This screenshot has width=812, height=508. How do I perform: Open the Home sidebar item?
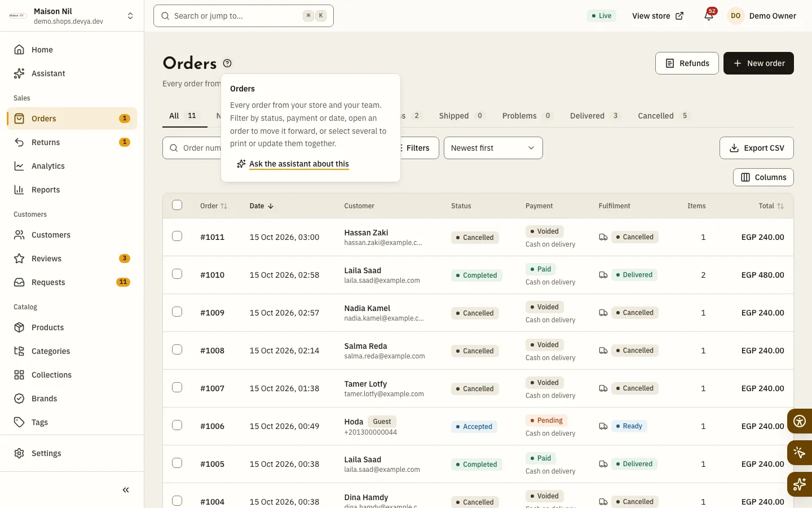72,50
